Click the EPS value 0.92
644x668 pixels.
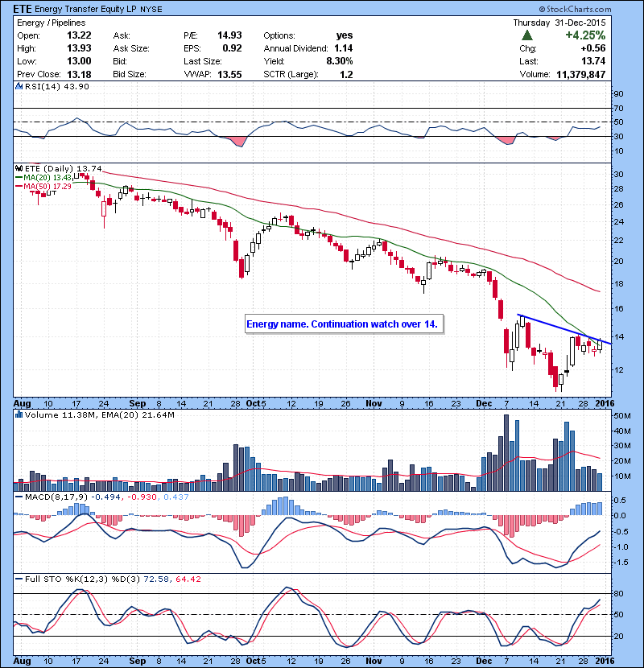pyautogui.click(x=232, y=48)
